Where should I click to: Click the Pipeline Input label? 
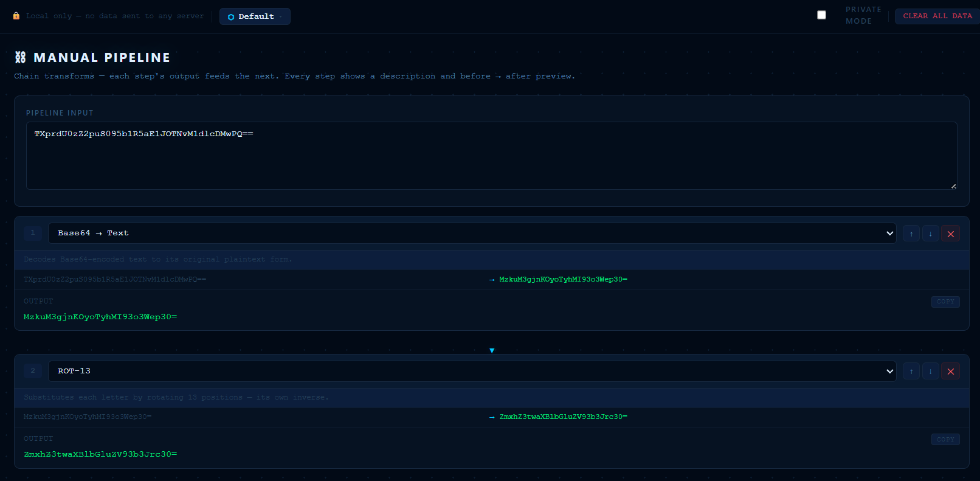pos(60,113)
